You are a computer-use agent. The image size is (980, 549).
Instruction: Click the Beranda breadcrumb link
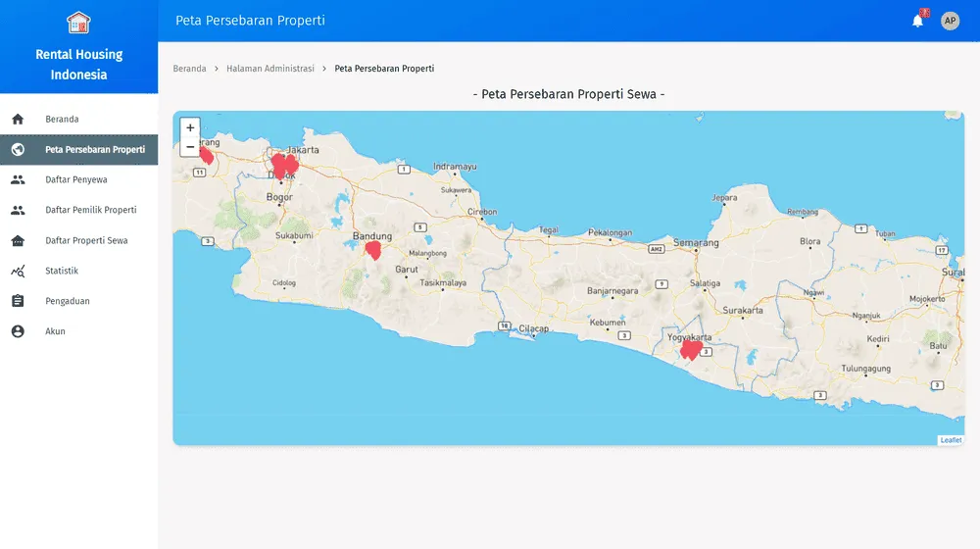(189, 69)
